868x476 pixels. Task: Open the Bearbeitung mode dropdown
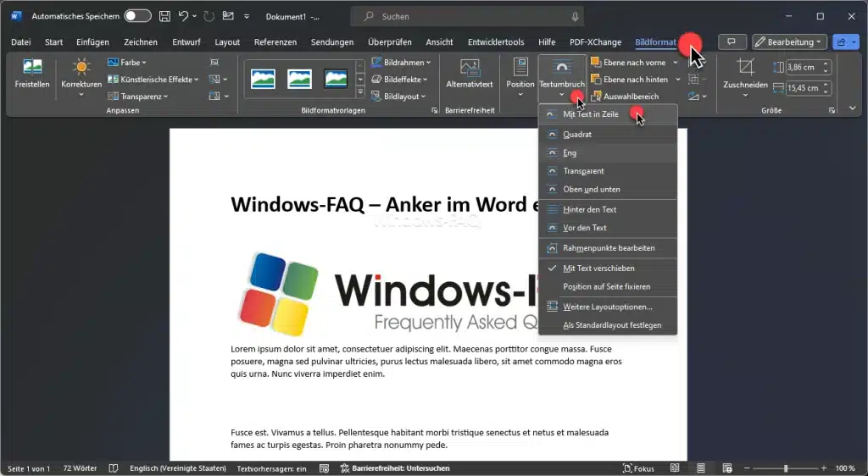coord(789,42)
